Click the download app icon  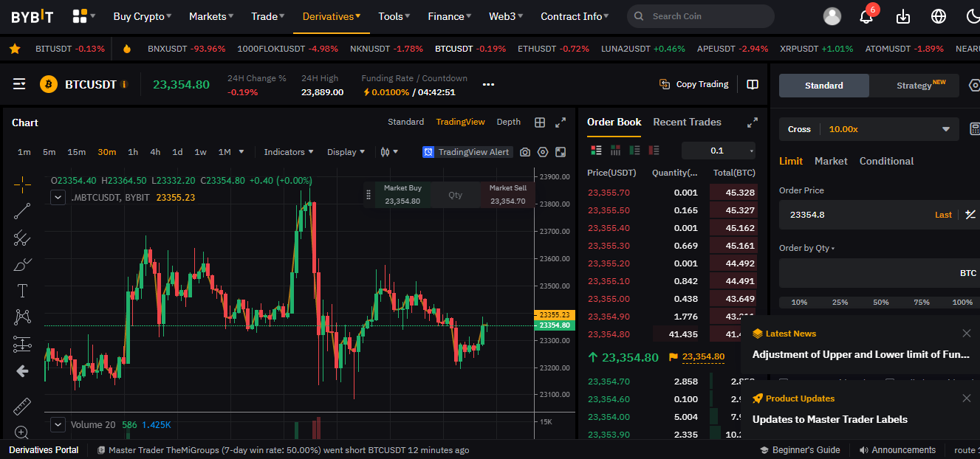[x=902, y=16]
